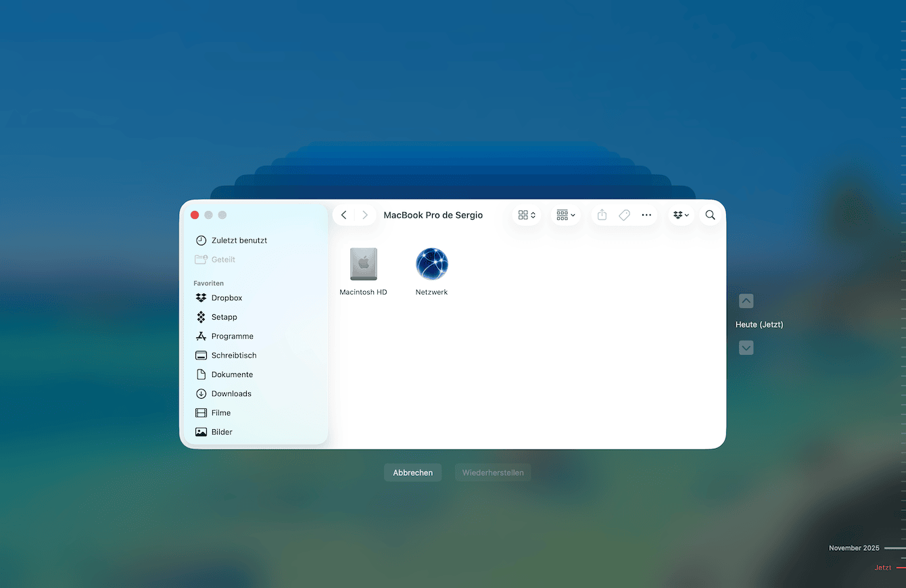Open the view options dropdown
906x588 pixels.
tap(527, 214)
